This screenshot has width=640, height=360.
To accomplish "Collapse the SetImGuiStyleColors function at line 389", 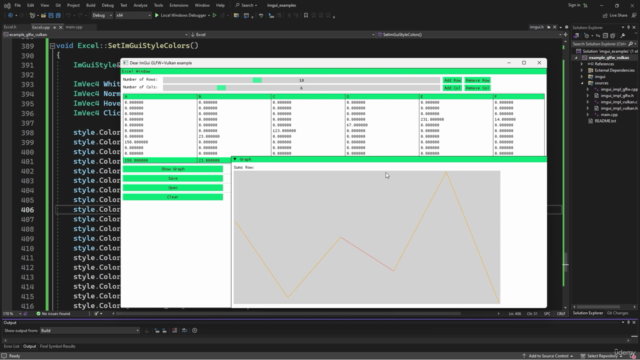I will 52,46.
